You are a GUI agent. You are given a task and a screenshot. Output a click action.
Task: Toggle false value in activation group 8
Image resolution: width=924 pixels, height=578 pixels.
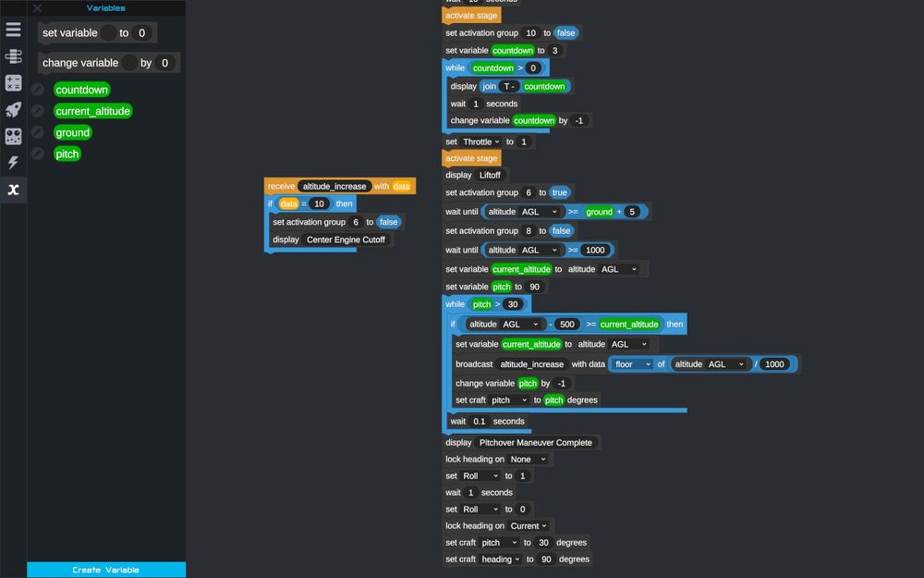pyautogui.click(x=561, y=230)
